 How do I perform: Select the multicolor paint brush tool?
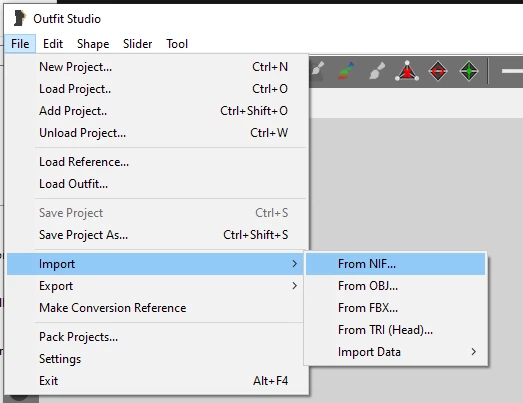[x=346, y=71]
